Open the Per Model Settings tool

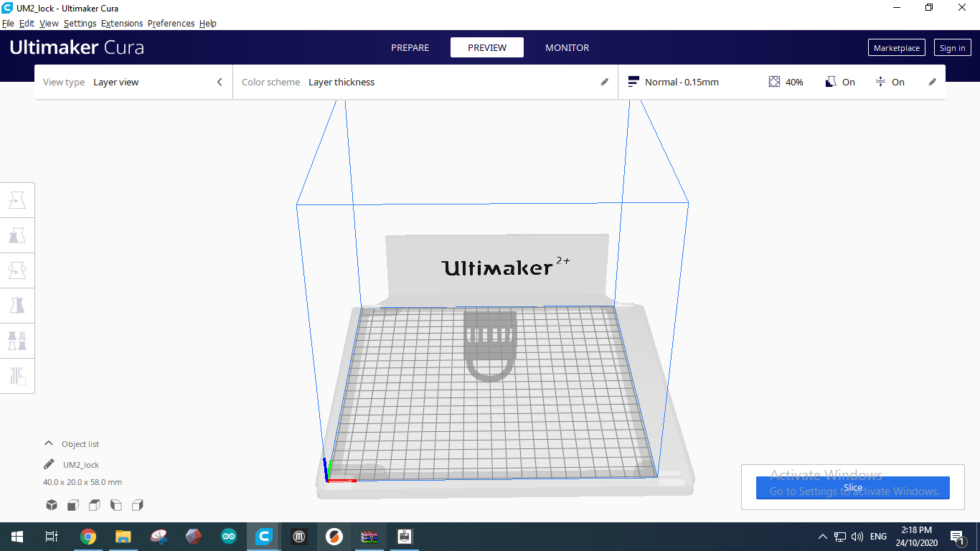click(x=17, y=340)
